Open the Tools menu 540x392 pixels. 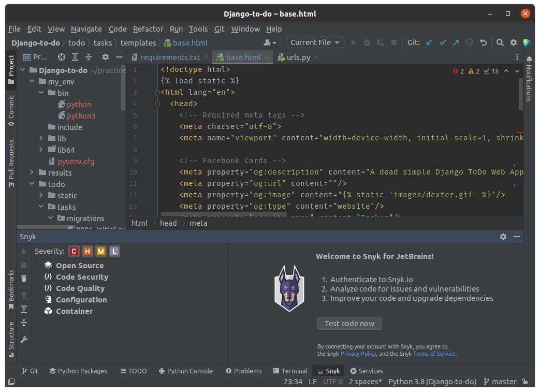tap(198, 29)
